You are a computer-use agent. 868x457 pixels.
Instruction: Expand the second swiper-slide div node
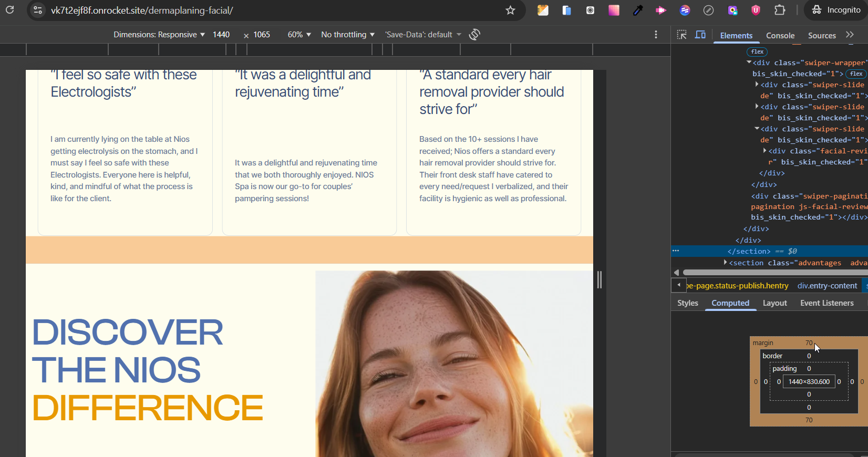pyautogui.click(x=757, y=107)
